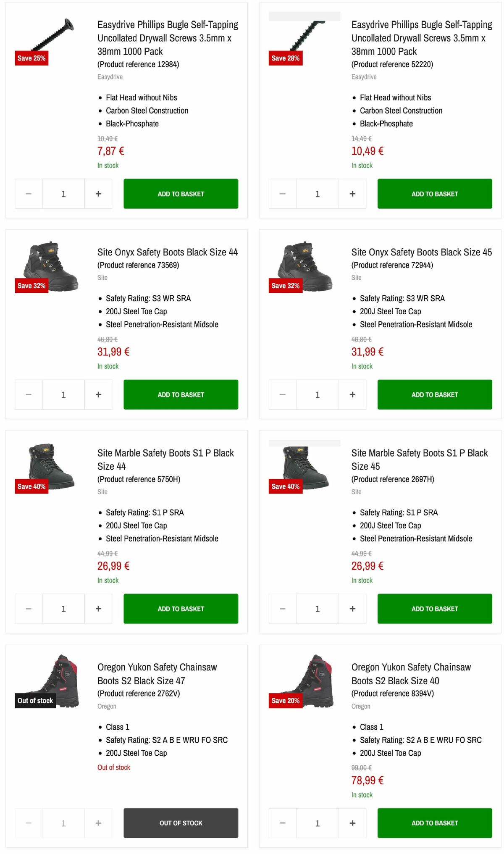Increase quantity for drywall screws reference 12984
Viewport: 504px width, 854px height.
pyautogui.click(x=98, y=194)
